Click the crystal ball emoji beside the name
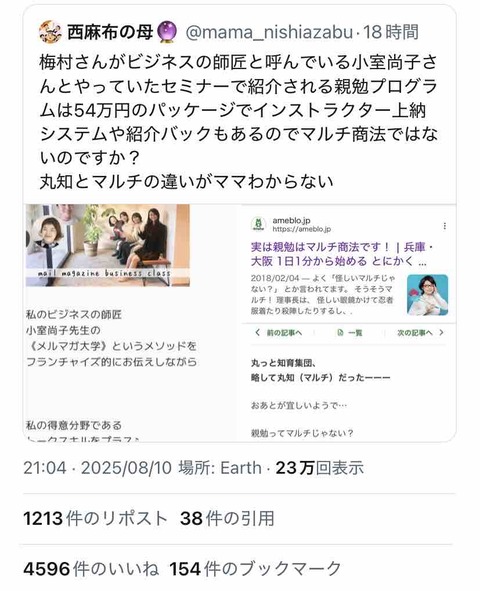480x591 pixels. [167, 32]
